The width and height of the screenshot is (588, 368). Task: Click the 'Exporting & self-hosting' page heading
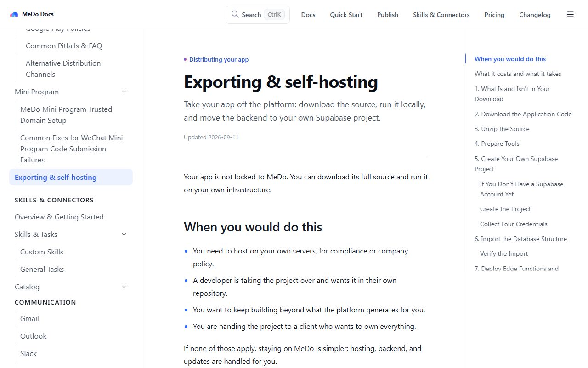tap(281, 82)
